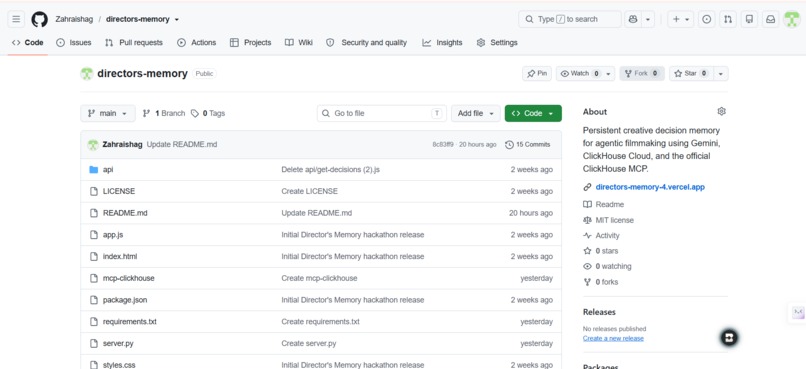Screen dimensions: 806x369
Task: Open the README.md file
Action: pos(125,213)
